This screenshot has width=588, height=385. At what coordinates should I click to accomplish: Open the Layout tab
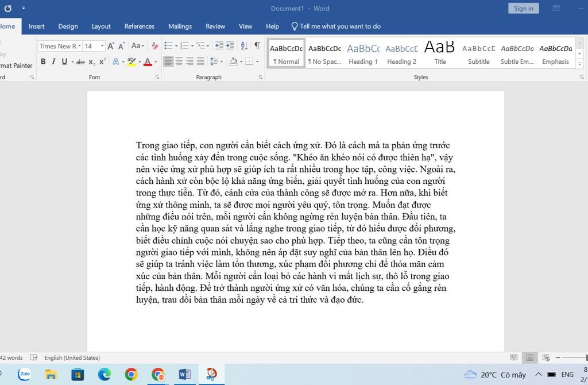click(101, 26)
